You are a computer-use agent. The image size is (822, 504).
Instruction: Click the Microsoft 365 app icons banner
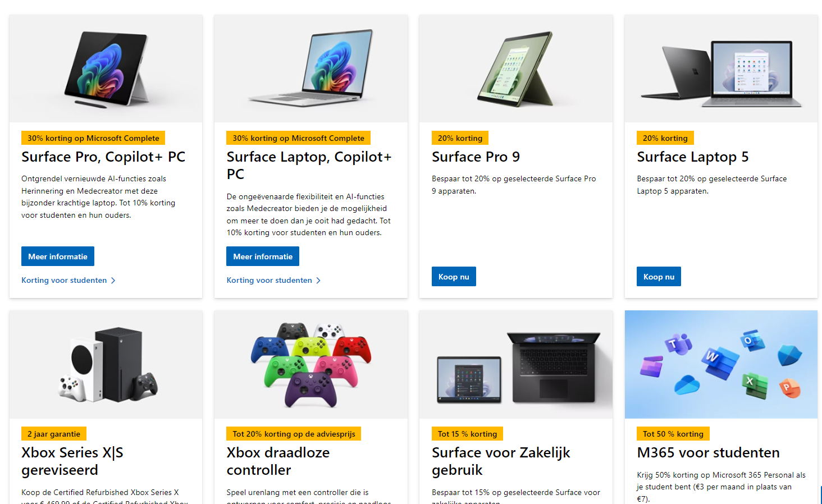pyautogui.click(x=721, y=364)
